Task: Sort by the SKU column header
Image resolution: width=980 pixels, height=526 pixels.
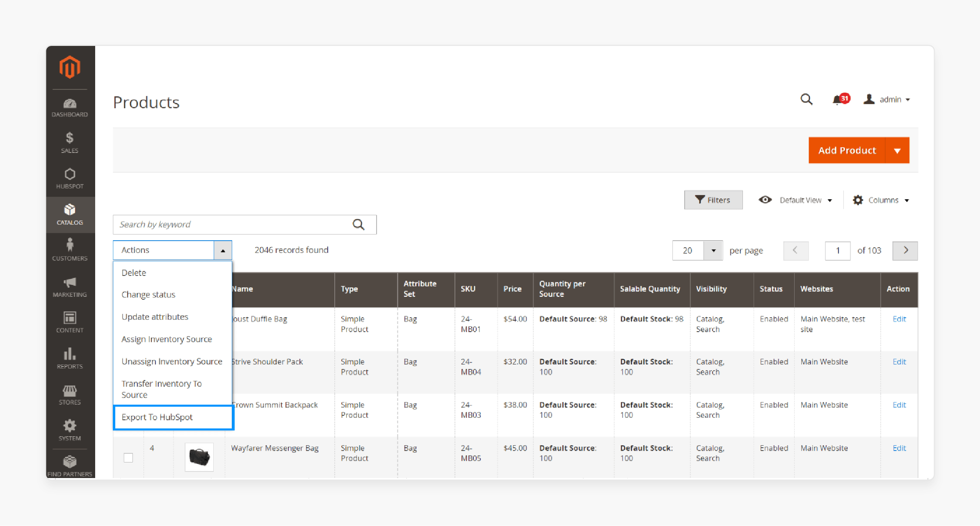Action: pos(476,289)
